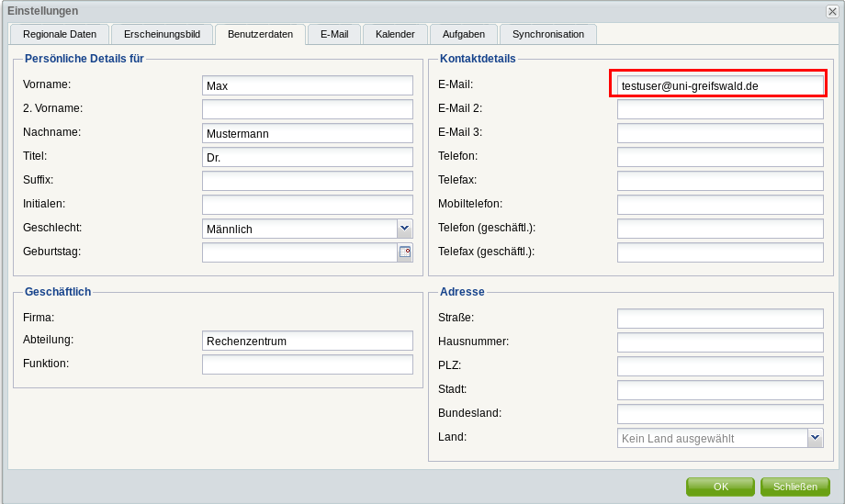Viewport: 845px width, 504px height.
Task: Click the Titel field containing Dr.
Action: pos(308,157)
